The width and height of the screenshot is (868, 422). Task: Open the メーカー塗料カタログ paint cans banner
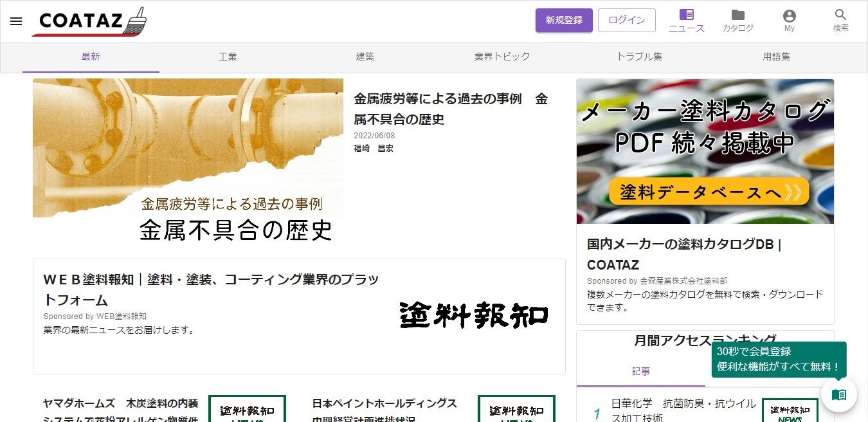(705, 151)
